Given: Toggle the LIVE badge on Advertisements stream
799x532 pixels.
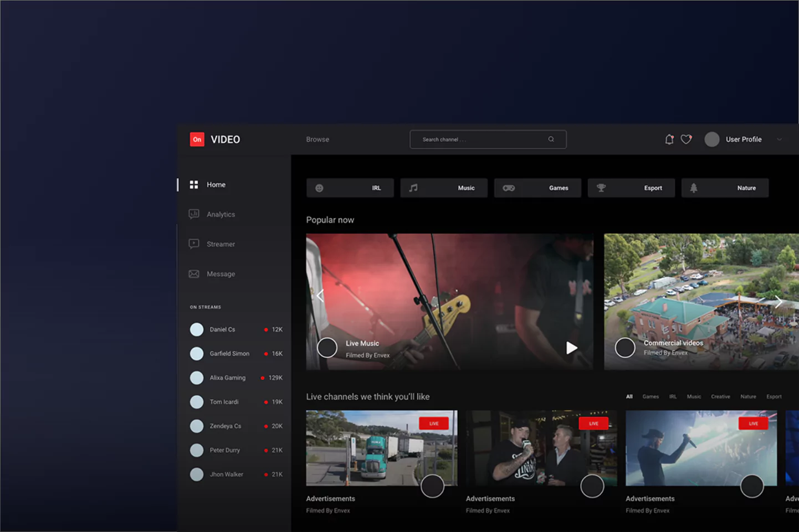Looking at the screenshot, I should click(x=434, y=423).
